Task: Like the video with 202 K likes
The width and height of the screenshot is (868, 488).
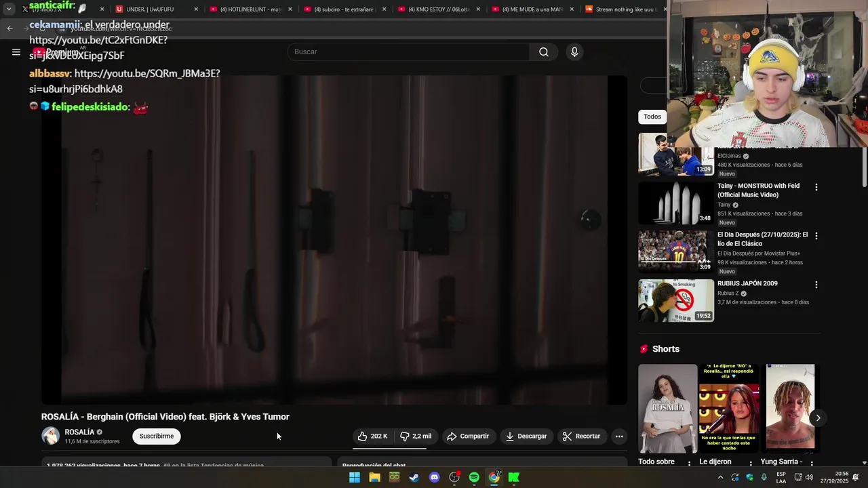Action: coord(373,436)
